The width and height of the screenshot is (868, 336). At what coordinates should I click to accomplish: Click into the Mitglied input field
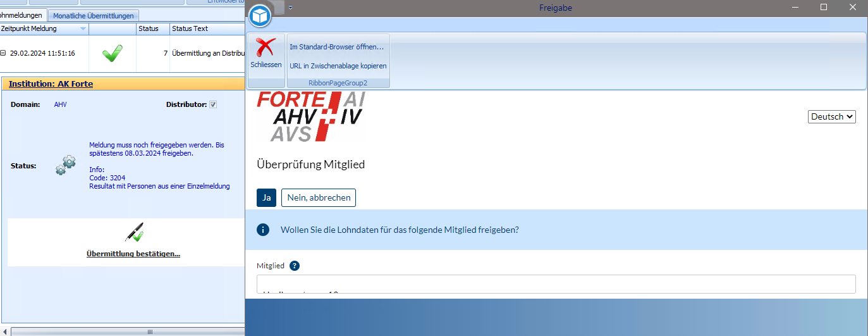pos(556,284)
